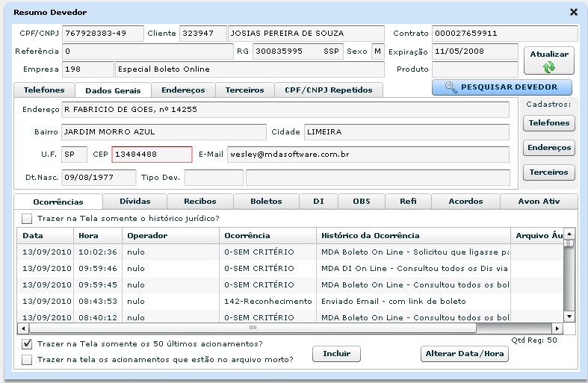Click the Sexo field
Image resolution: width=588 pixels, height=383 pixels.
coord(377,52)
